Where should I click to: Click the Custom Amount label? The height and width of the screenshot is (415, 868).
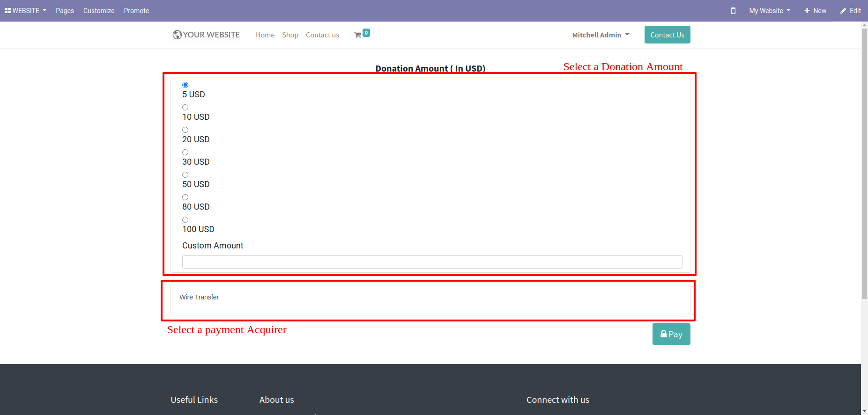point(213,246)
